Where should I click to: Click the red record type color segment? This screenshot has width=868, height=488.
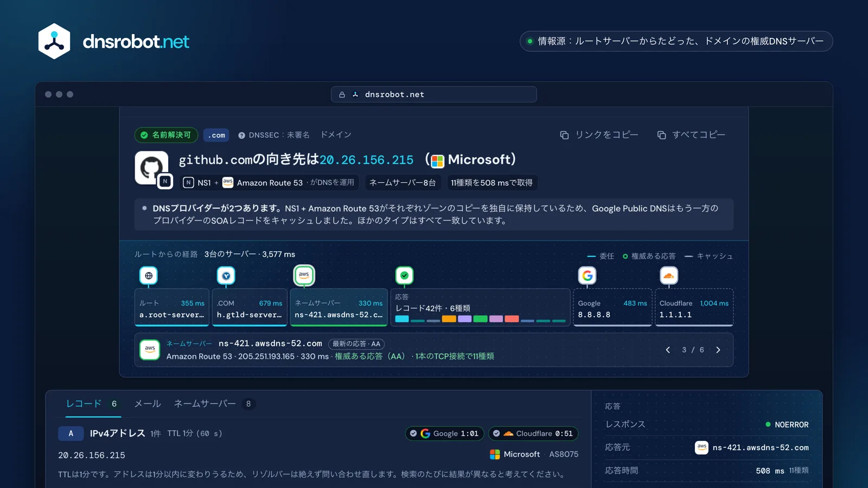pyautogui.click(x=512, y=319)
